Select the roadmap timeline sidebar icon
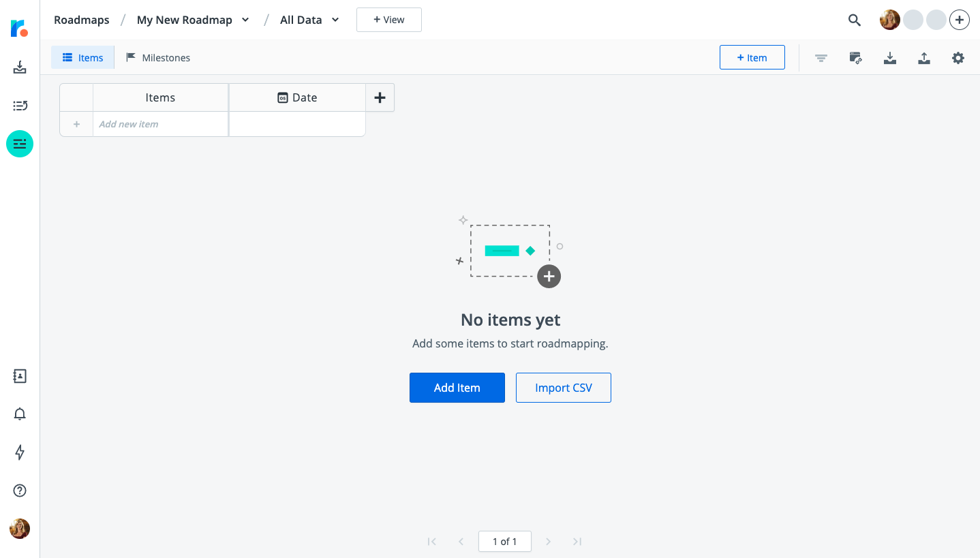 (20, 144)
